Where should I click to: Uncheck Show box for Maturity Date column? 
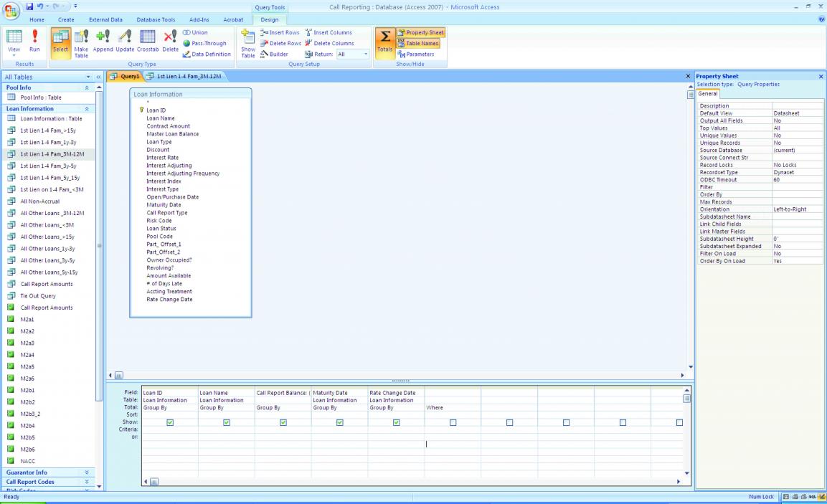(x=340, y=422)
